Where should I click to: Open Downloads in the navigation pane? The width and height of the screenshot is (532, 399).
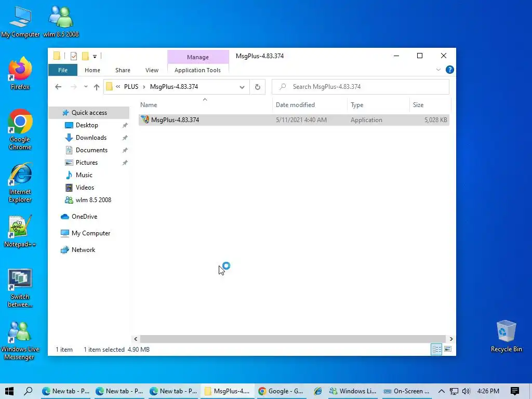[x=91, y=138]
